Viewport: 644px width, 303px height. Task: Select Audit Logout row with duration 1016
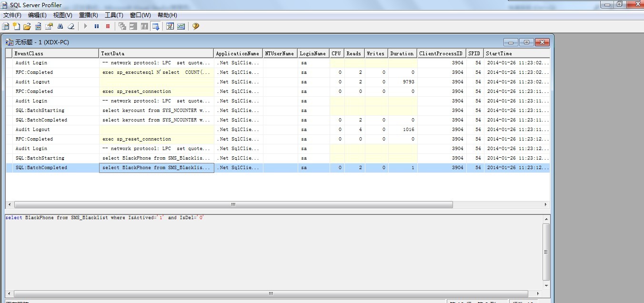coord(278,130)
